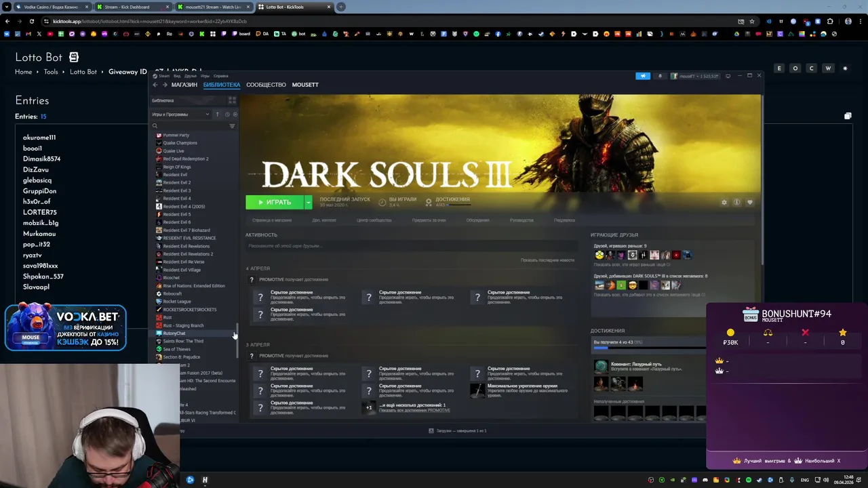
Task: Bookmark this page with star icon
Action: [x=751, y=21]
